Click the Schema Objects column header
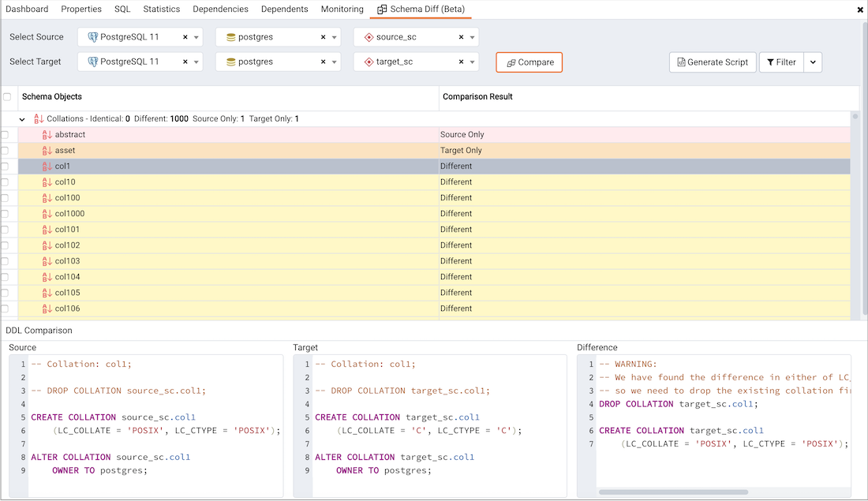 coord(228,97)
